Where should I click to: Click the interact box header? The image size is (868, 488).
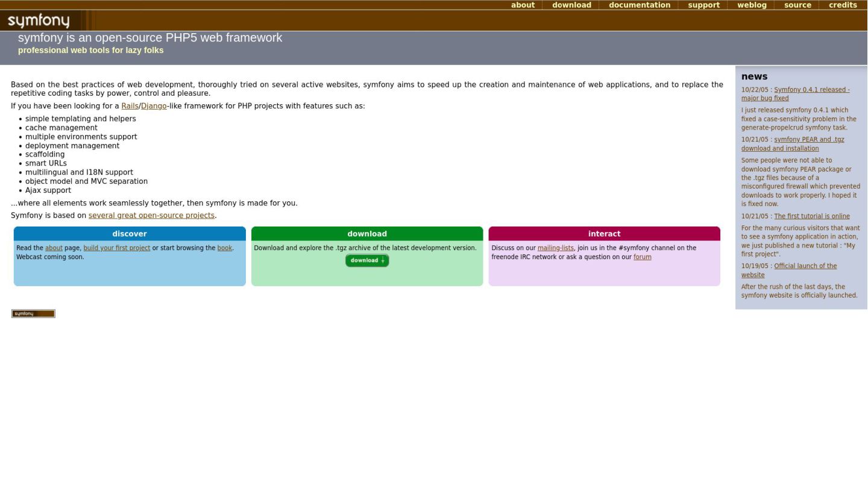tap(605, 234)
